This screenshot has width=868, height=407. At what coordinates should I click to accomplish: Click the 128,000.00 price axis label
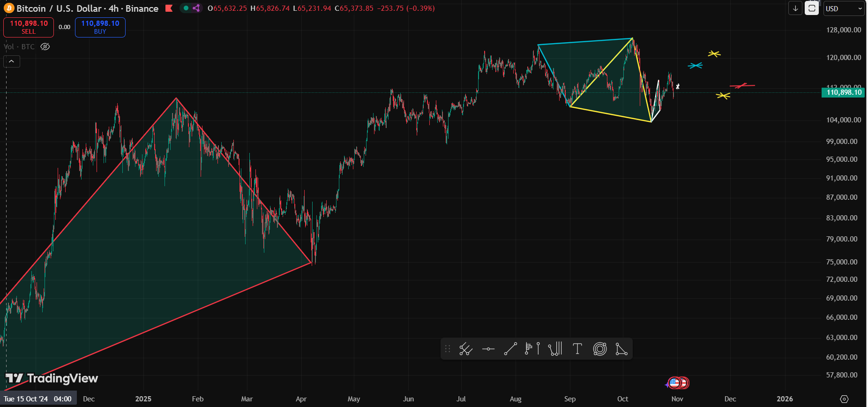point(844,30)
